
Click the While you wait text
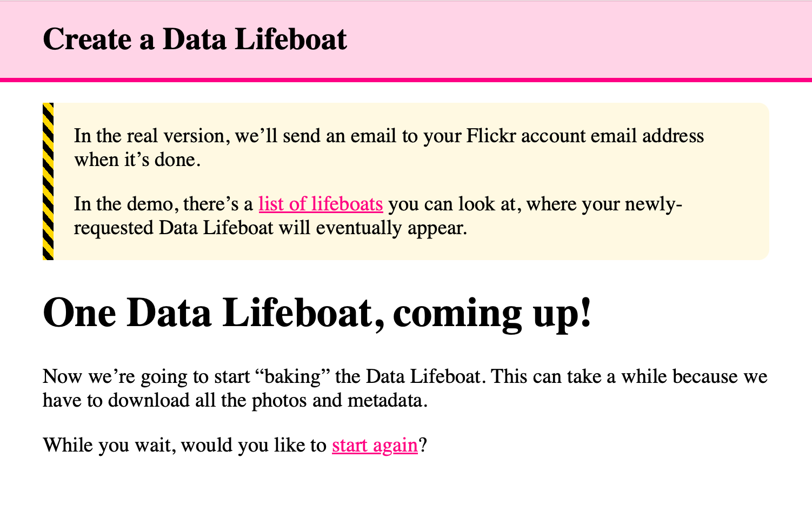click(184, 445)
